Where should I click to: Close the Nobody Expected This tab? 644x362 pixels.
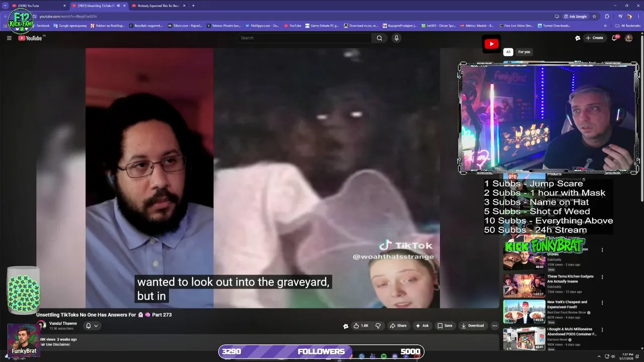(184, 6)
